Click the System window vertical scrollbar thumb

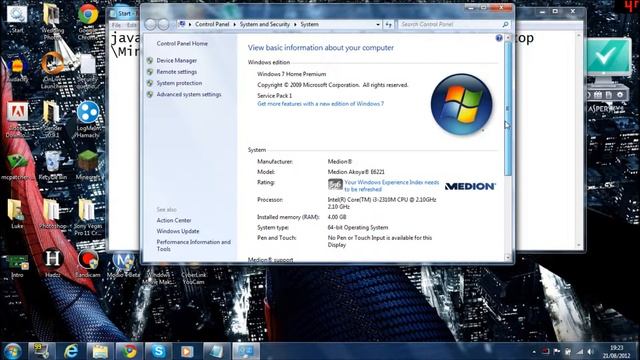(508, 108)
